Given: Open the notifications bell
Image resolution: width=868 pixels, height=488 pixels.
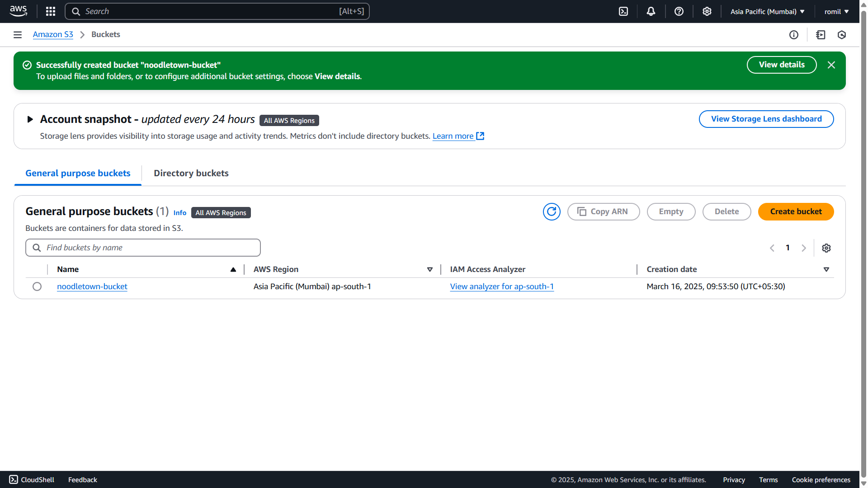Looking at the screenshot, I should [x=651, y=11].
